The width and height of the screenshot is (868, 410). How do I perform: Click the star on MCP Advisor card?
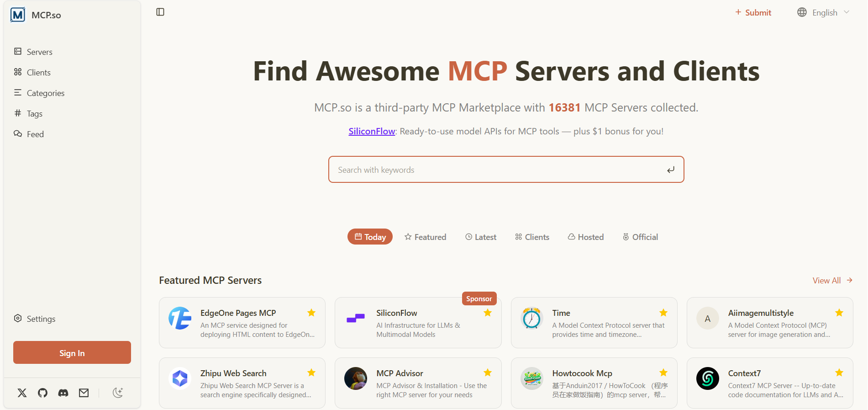(488, 373)
